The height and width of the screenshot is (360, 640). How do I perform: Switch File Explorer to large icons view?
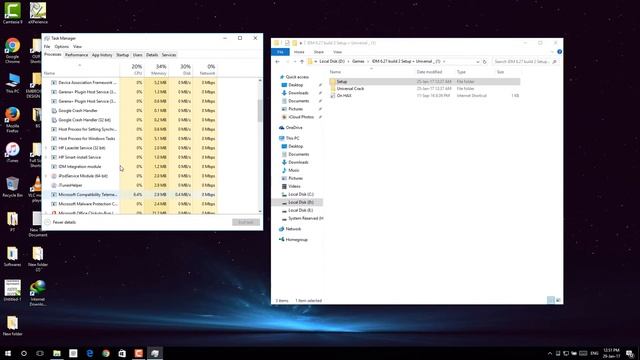[x=558, y=300]
